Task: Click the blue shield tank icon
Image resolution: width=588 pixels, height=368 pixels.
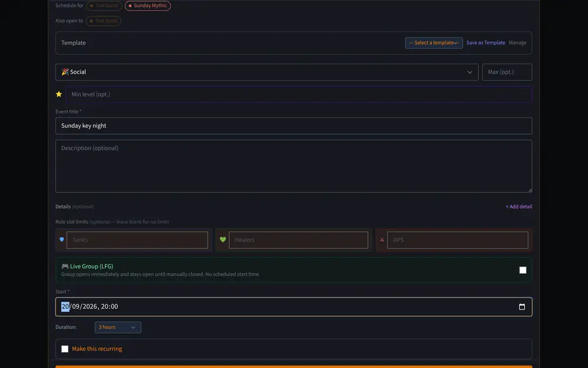Action: pyautogui.click(x=62, y=240)
